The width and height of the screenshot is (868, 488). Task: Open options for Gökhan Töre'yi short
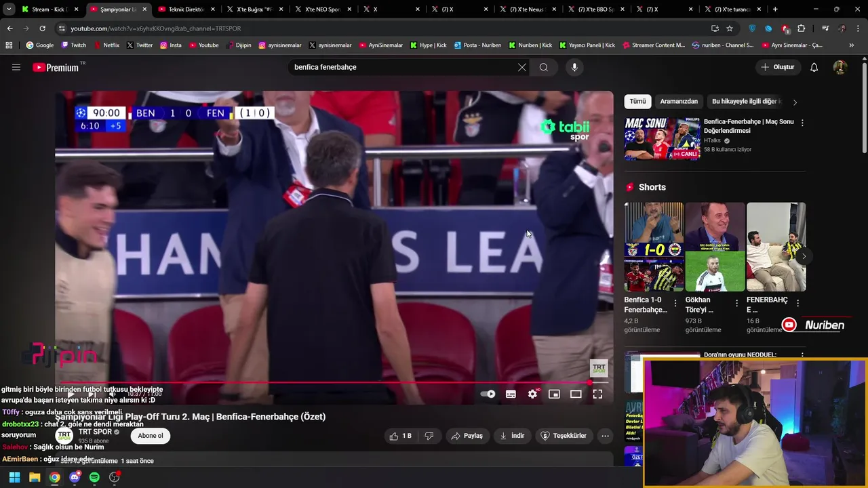736,303
